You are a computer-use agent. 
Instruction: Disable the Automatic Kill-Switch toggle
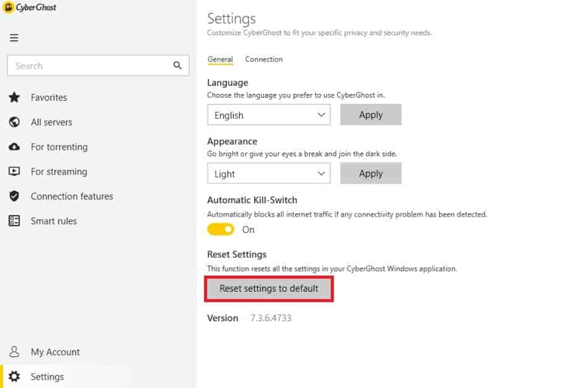(221, 230)
